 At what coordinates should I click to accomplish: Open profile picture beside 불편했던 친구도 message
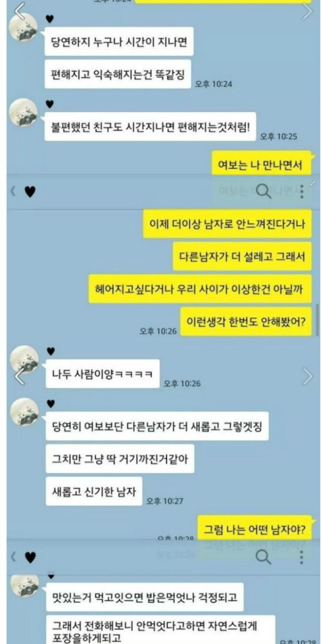click(x=24, y=112)
